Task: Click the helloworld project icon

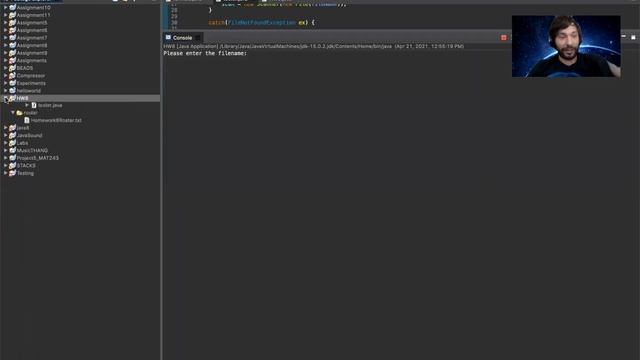Action: pos(12,91)
